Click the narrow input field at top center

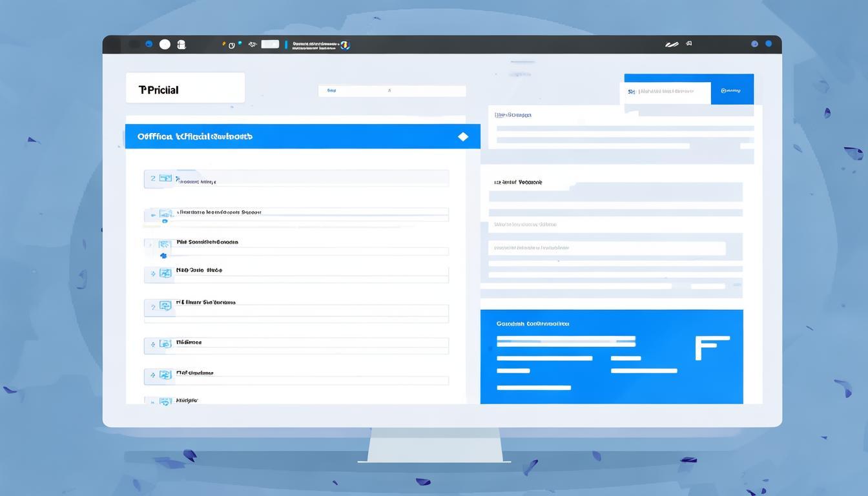[x=391, y=91]
